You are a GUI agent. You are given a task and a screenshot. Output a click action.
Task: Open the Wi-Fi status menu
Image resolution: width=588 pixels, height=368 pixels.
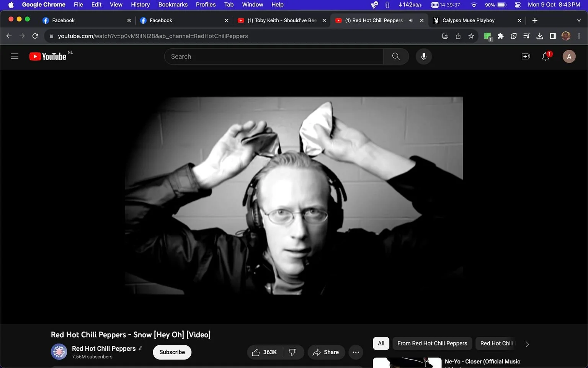click(474, 5)
